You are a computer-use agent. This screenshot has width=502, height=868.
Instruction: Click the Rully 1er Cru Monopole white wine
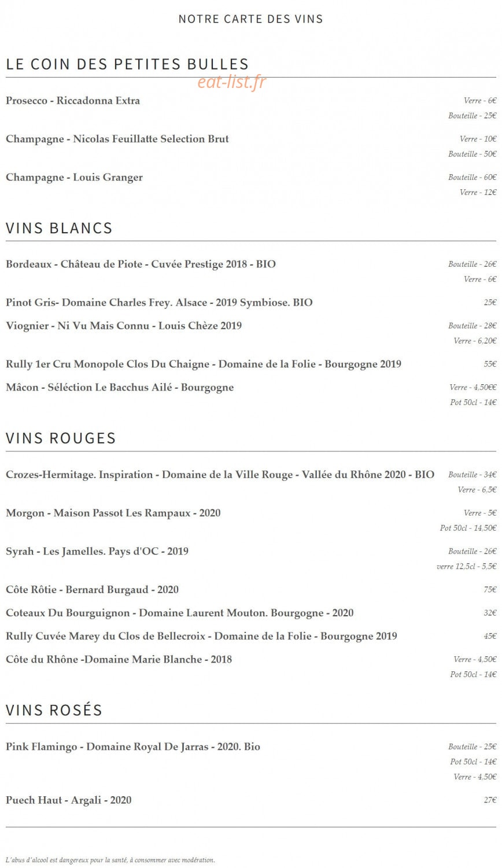coord(204,365)
